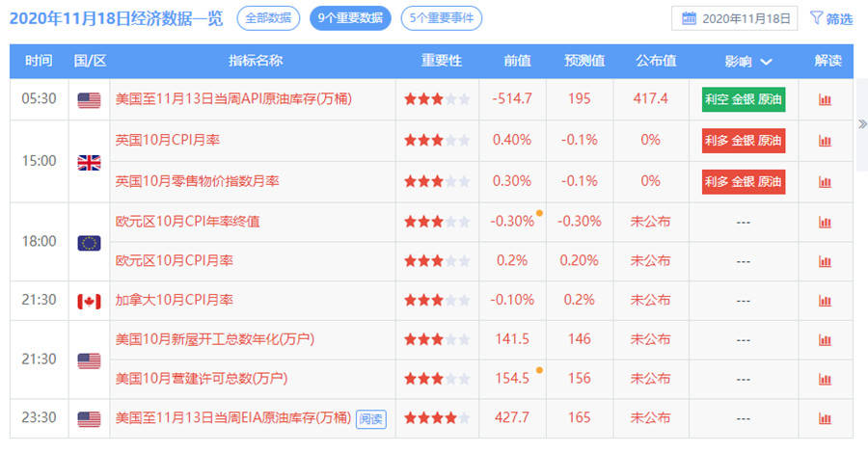Click star rating of API原油库存 row
The height and width of the screenshot is (453, 868).
[x=437, y=99]
